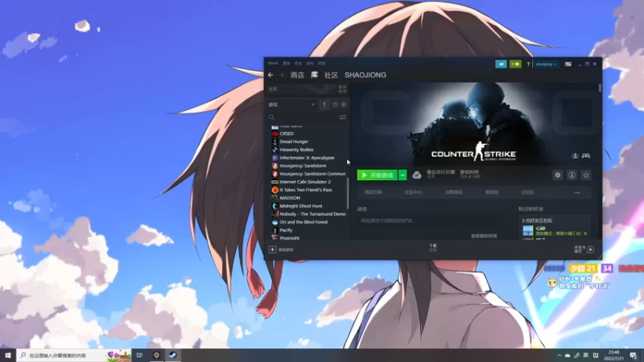The image size is (644, 362).
Task: Open game info circle icon
Action: click(x=572, y=175)
